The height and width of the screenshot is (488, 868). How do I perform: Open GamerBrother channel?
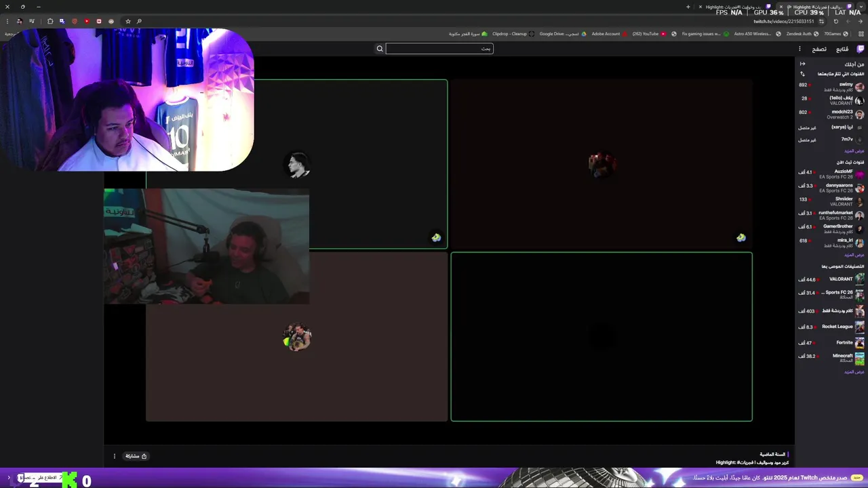[x=831, y=228]
